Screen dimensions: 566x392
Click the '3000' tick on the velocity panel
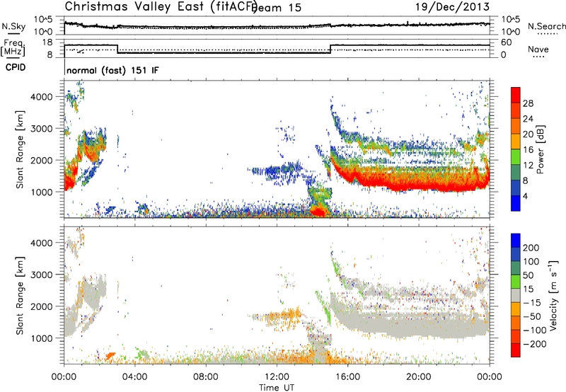tap(41, 275)
